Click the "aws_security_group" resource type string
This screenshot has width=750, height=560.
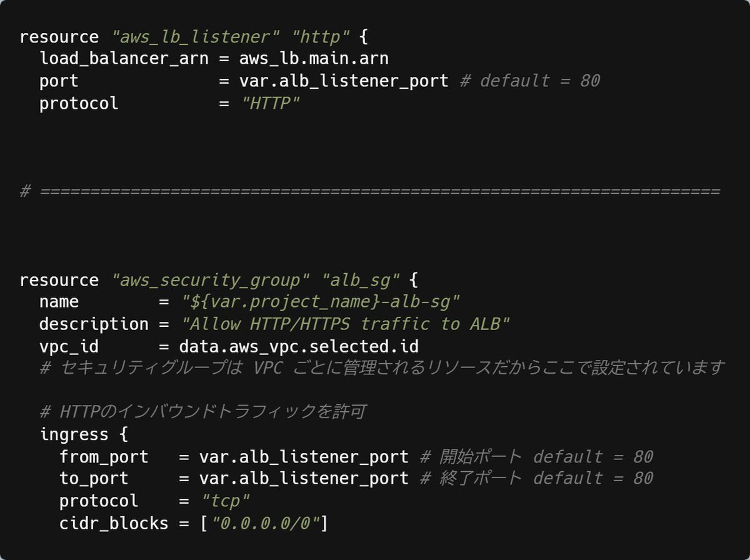pos(211,280)
